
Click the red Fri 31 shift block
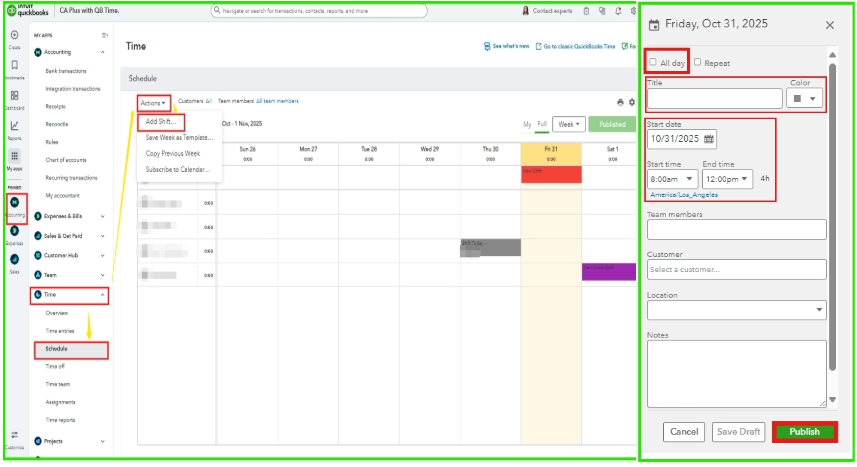[551, 175]
